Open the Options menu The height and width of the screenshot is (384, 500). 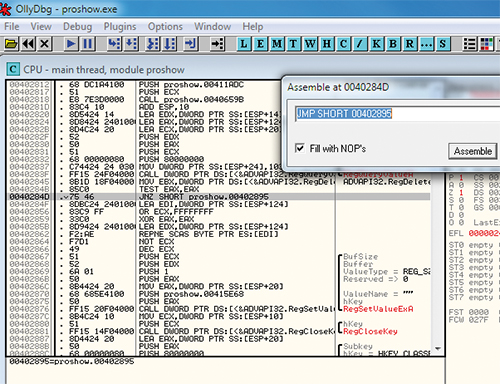[x=165, y=26]
